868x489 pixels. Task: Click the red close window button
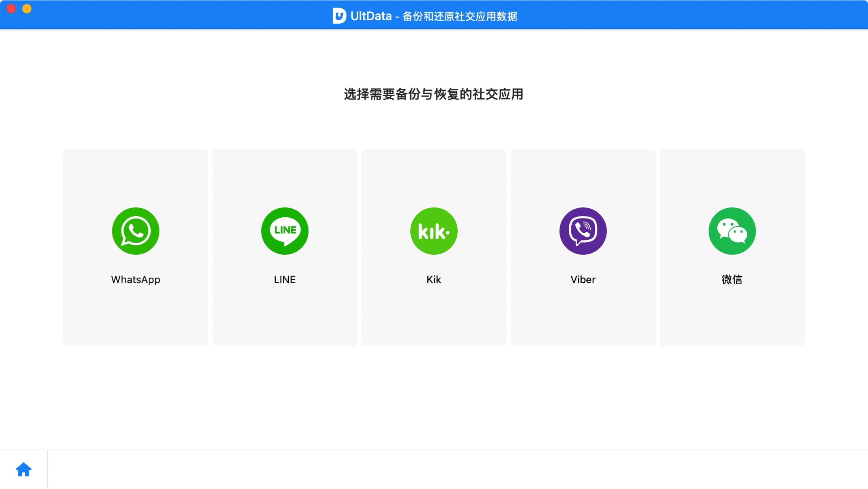pos(11,9)
